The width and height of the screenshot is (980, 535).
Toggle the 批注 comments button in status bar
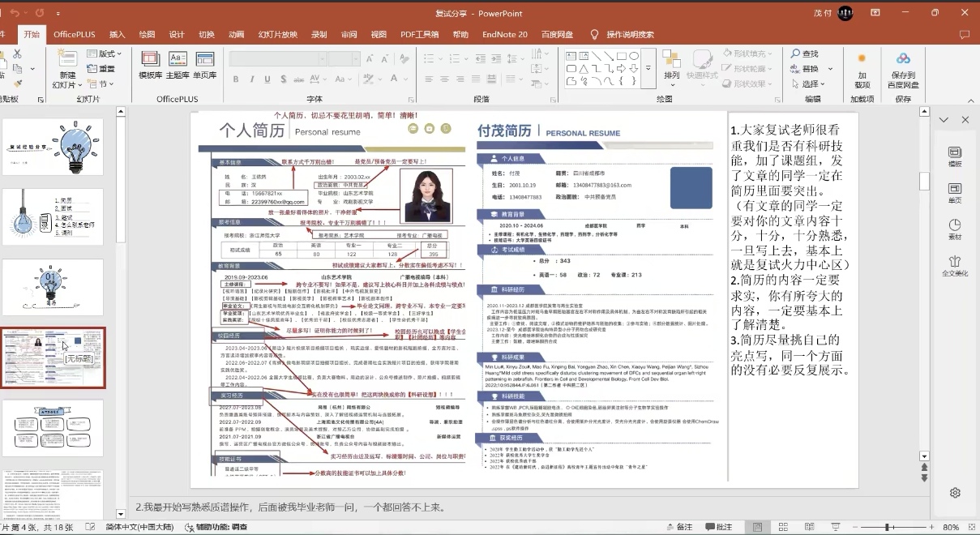(x=717, y=527)
